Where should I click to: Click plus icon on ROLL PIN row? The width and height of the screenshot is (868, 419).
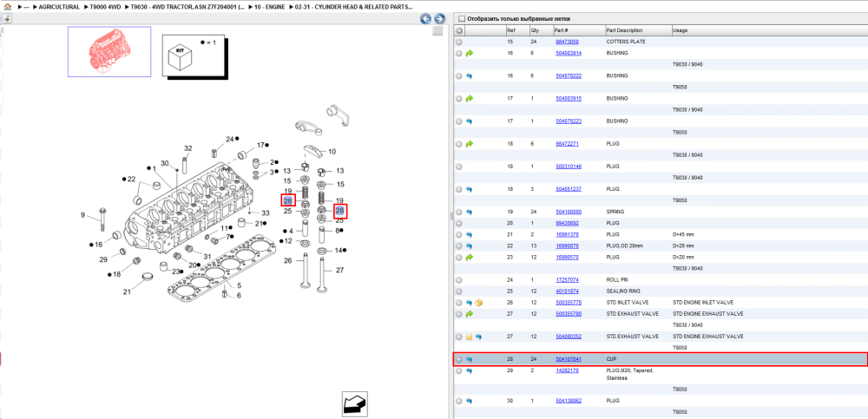point(459,280)
